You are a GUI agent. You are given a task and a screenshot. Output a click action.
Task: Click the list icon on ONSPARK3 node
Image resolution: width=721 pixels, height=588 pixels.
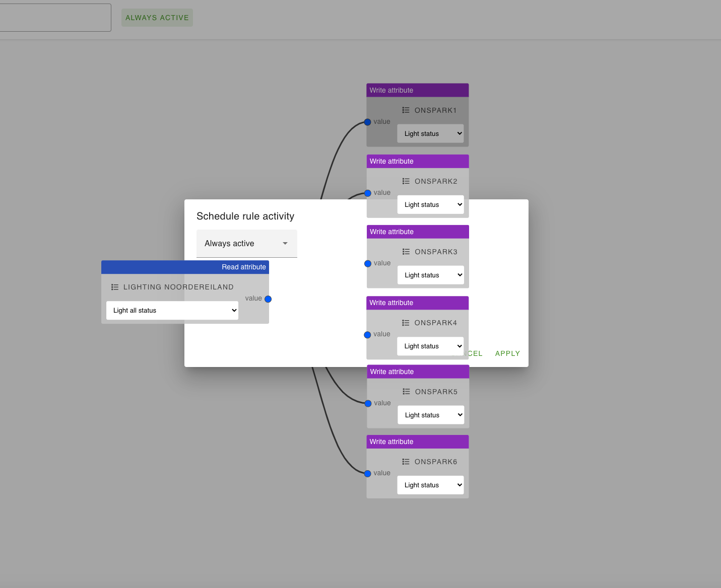pos(405,251)
